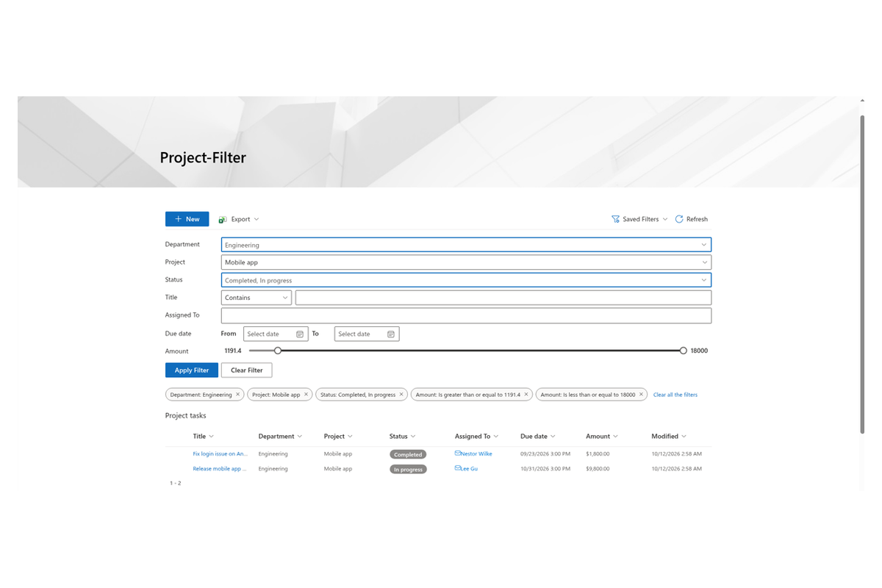The image size is (882, 588).
Task: Open the Fix login issue task link
Action: click(x=220, y=454)
